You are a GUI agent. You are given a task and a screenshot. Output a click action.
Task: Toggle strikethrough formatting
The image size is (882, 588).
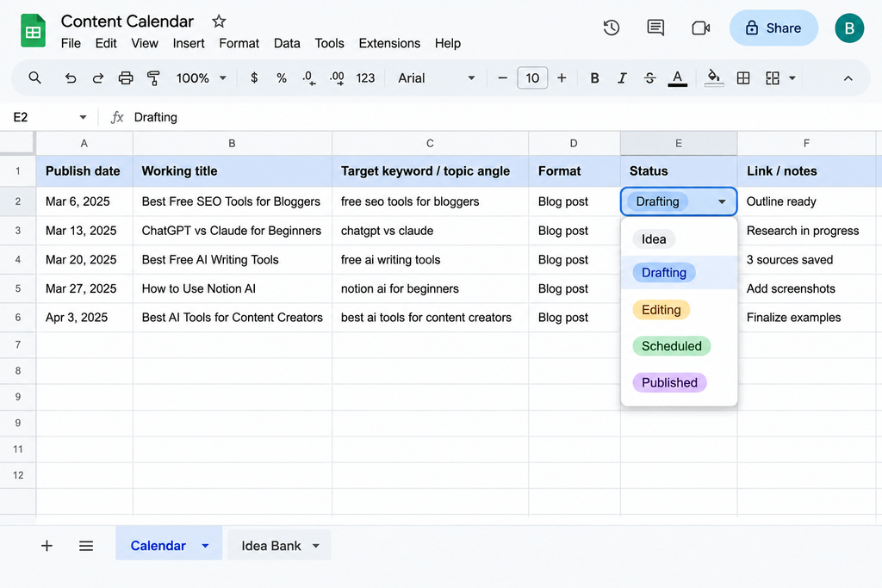click(649, 78)
